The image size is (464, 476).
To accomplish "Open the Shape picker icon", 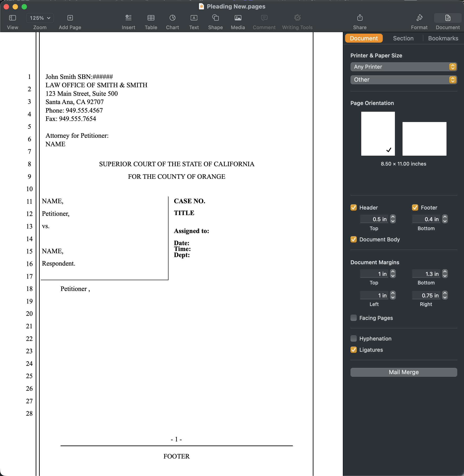I will [215, 18].
